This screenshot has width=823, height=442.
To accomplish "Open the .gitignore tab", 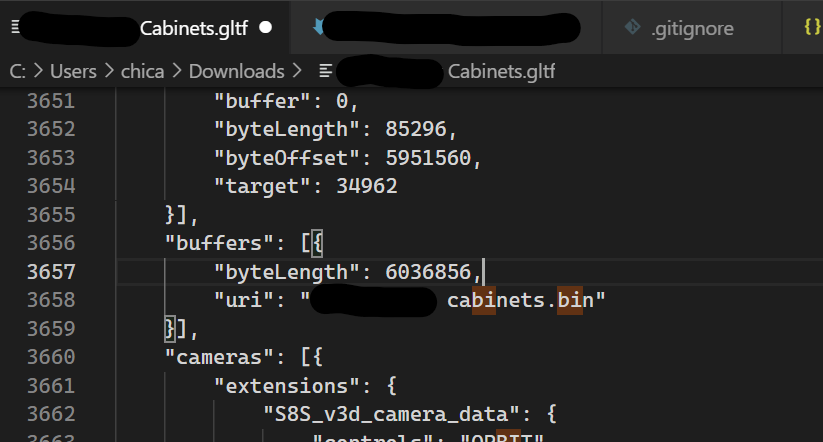I will tap(692, 28).
